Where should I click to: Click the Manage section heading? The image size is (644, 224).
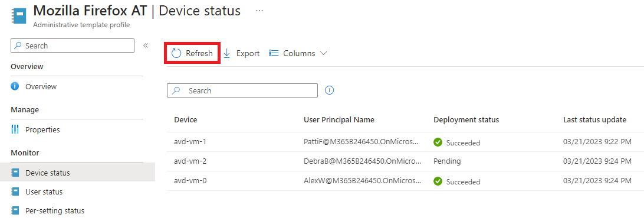click(x=25, y=109)
